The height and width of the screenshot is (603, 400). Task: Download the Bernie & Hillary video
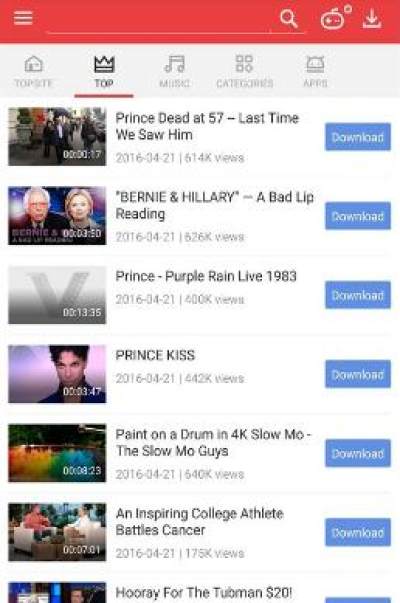358,216
